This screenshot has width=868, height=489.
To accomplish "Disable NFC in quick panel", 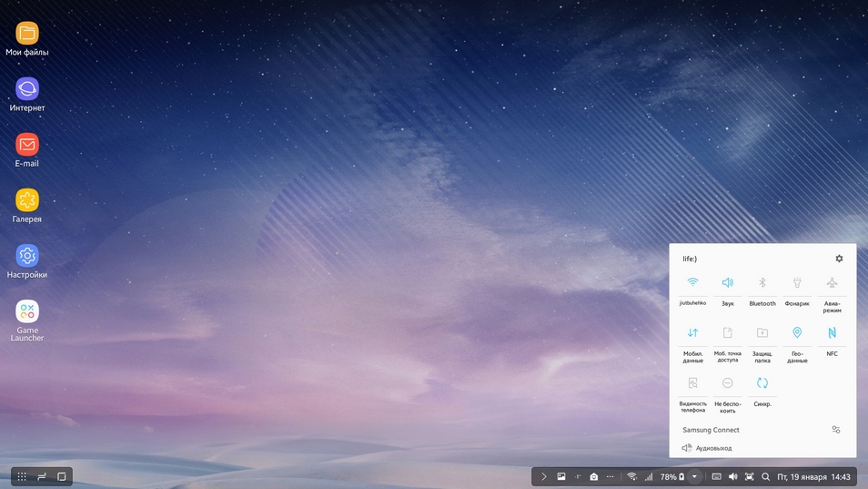I will 832,341.
